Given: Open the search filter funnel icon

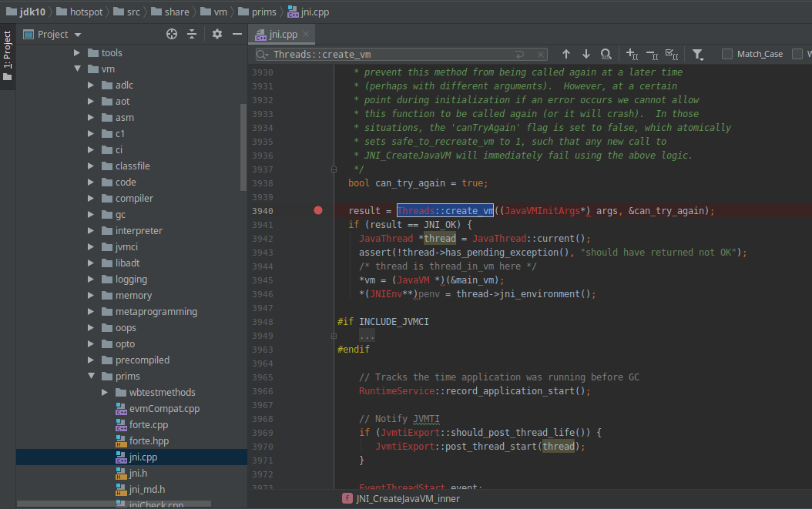Looking at the screenshot, I should tap(697, 54).
